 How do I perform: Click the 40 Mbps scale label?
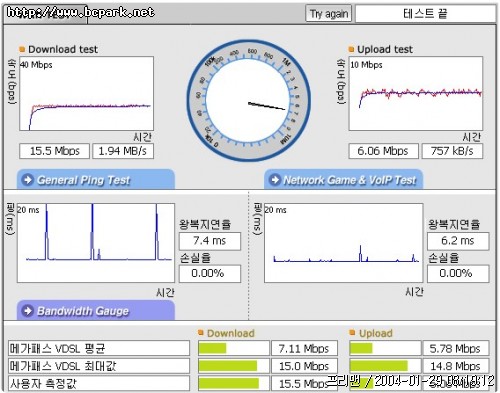click(x=36, y=65)
